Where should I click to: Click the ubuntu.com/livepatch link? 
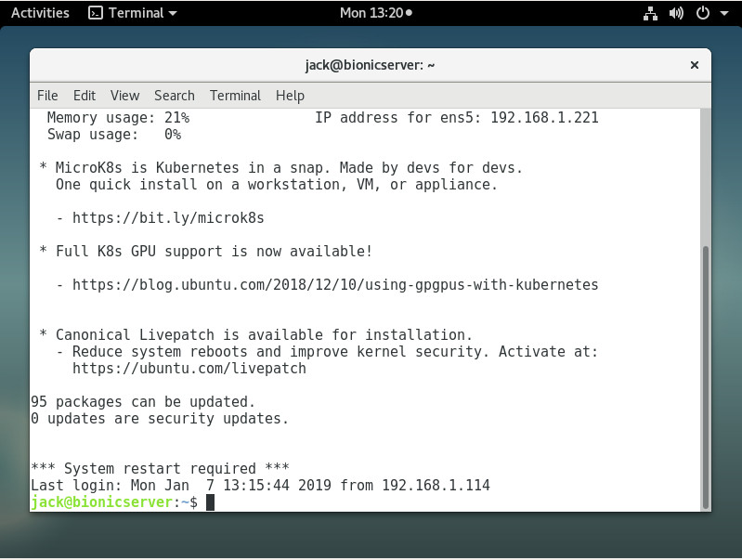tap(189, 369)
